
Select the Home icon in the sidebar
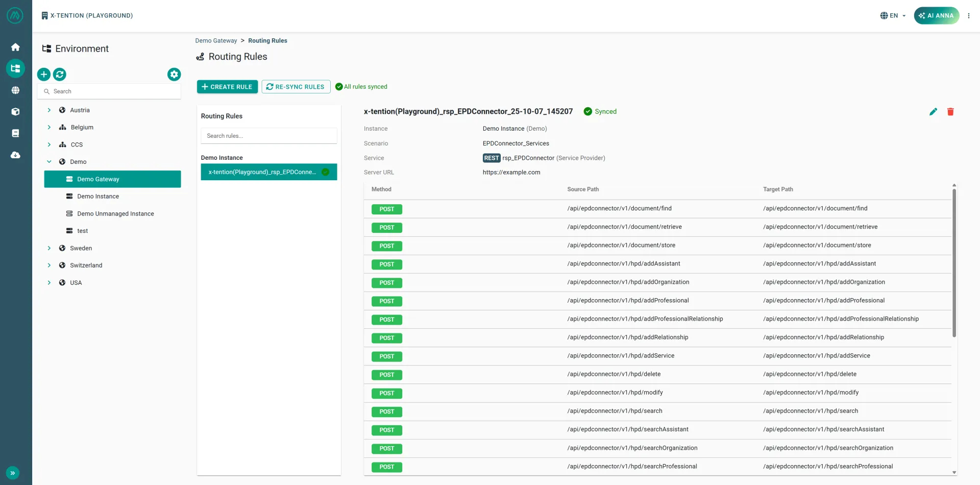coord(15,46)
